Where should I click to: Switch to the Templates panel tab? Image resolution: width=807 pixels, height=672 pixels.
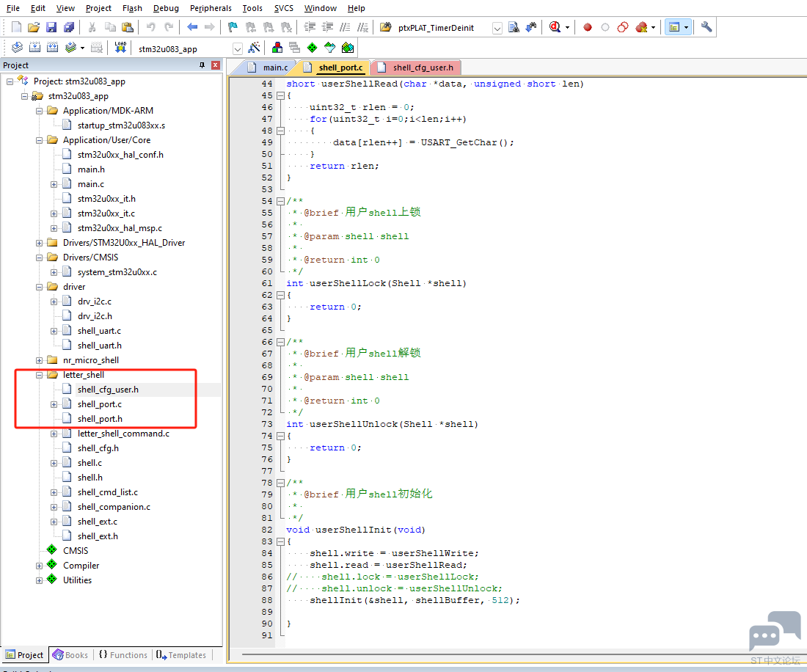coord(181,655)
